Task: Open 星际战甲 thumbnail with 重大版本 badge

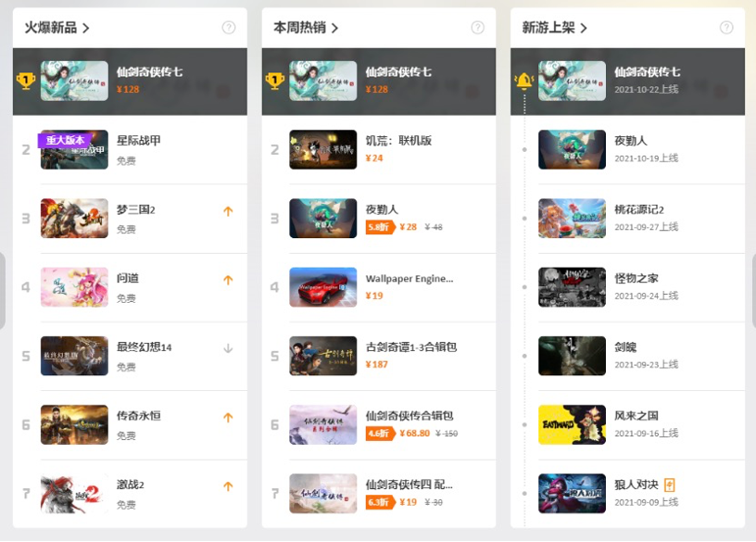Action: coord(74,149)
